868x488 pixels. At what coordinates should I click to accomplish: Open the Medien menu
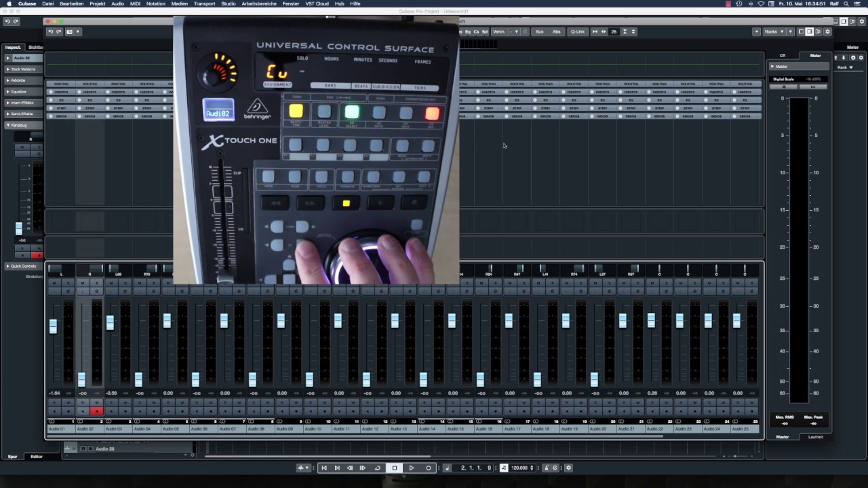(180, 3)
